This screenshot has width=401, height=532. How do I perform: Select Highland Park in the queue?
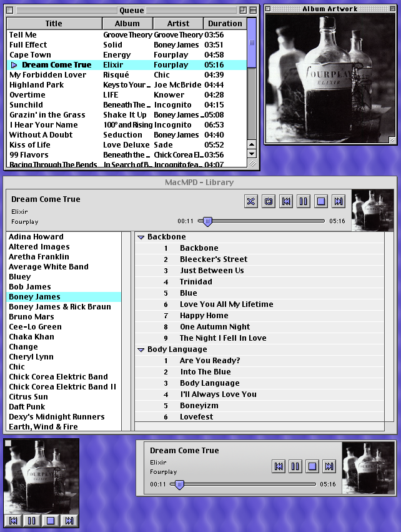tap(127, 85)
